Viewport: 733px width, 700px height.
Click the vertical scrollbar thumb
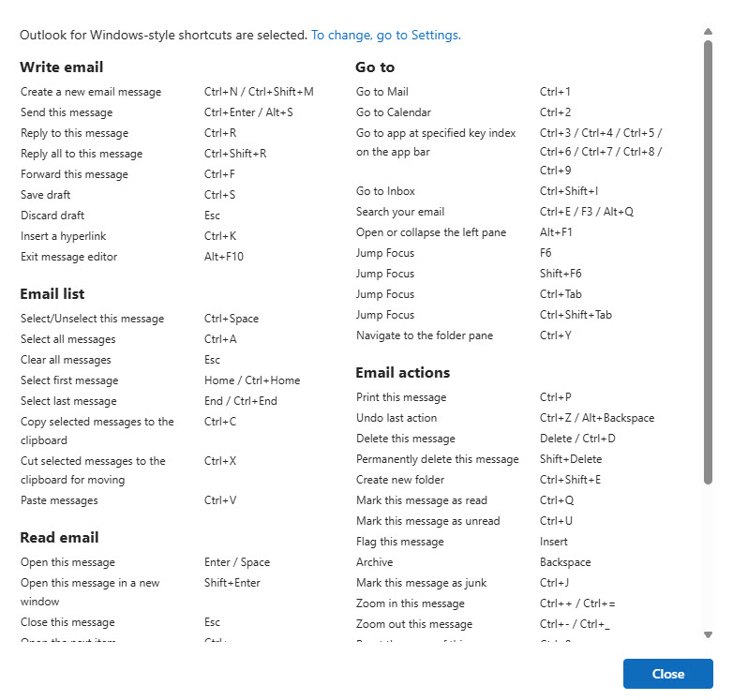click(x=709, y=262)
